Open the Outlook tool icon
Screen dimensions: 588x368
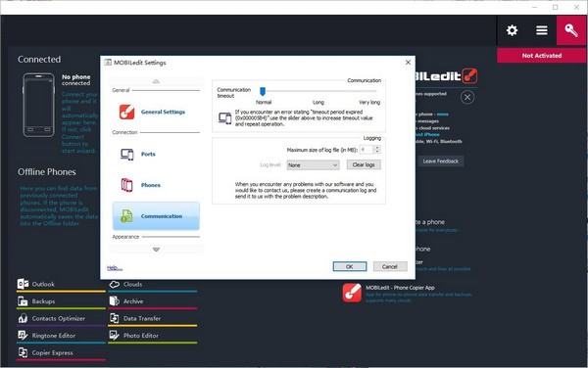point(23,284)
